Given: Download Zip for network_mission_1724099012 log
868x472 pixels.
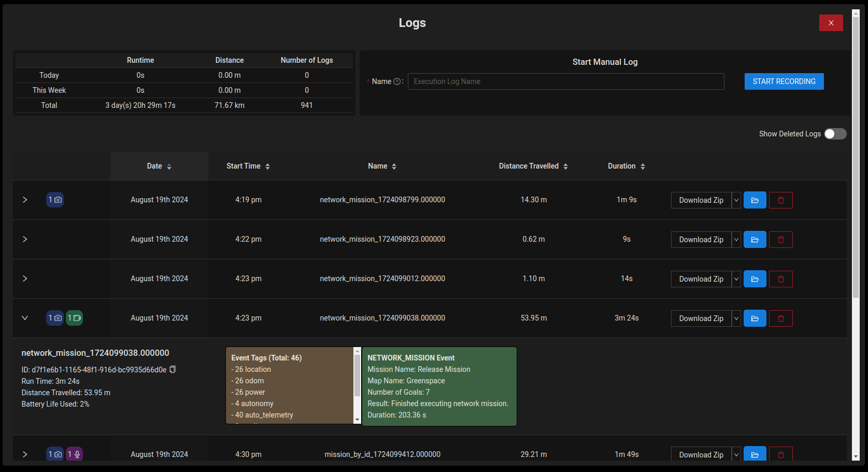Looking at the screenshot, I should coord(701,279).
